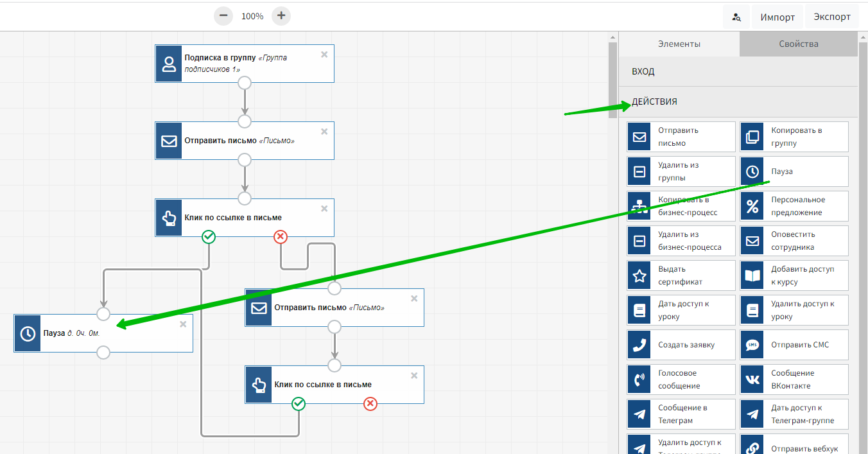Select the Выдать сертификат element
The height and width of the screenshot is (454, 868).
(681, 275)
